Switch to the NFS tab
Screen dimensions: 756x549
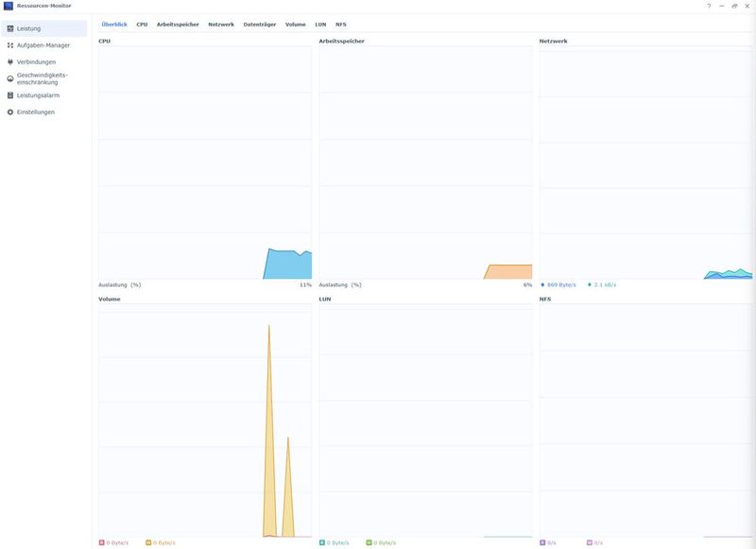pyautogui.click(x=338, y=23)
